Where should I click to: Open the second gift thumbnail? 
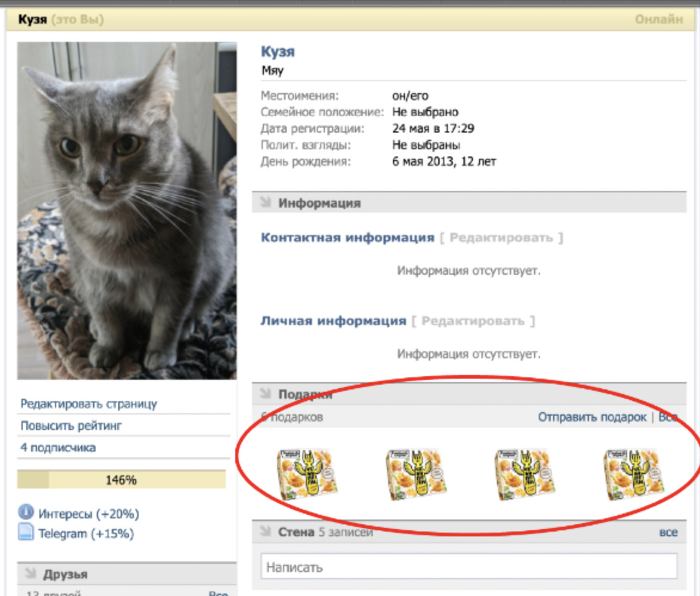[416, 474]
